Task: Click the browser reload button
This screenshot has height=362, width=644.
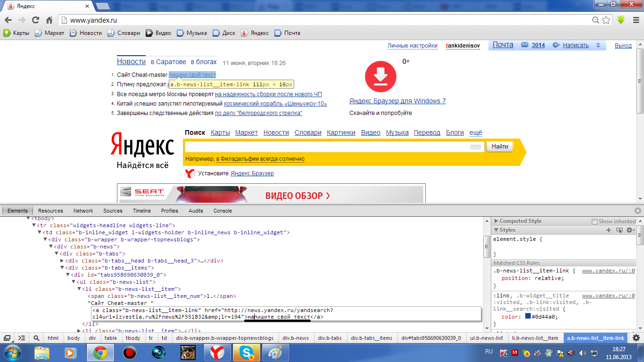Action: [35, 20]
